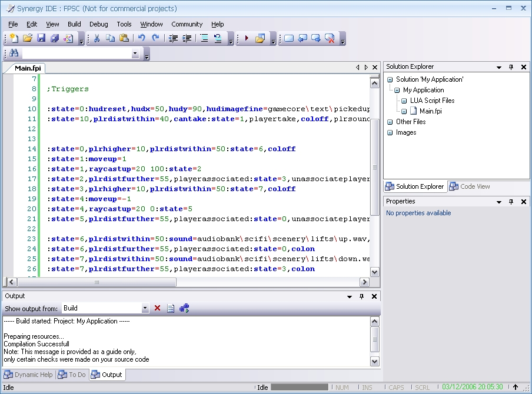Click the Increase Indent toolbar icon
The image size is (532, 394).
click(x=187, y=39)
